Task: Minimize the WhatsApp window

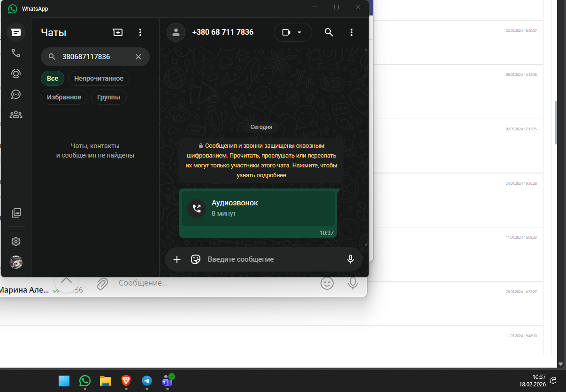Action: click(x=316, y=7)
